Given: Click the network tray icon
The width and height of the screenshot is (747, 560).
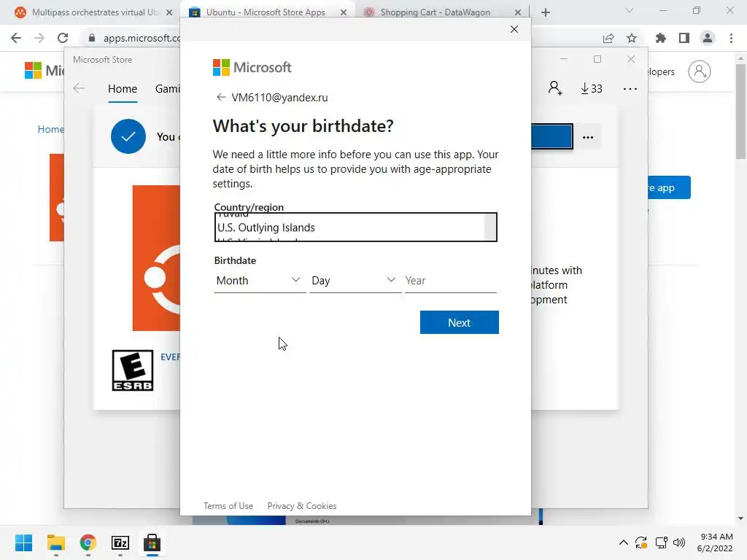Looking at the screenshot, I should (x=661, y=542).
